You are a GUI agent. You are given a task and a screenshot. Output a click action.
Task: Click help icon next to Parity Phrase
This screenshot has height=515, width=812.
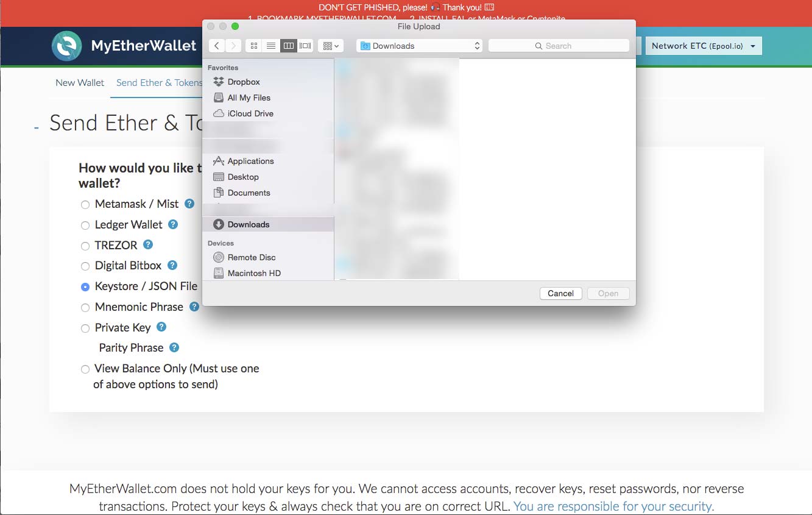174,347
